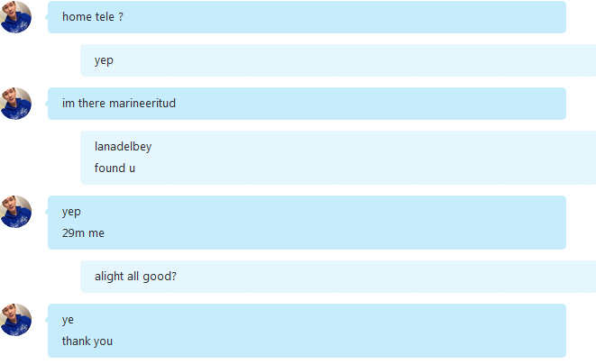Click avatar beside 'im there marineeritud' message

15,104
